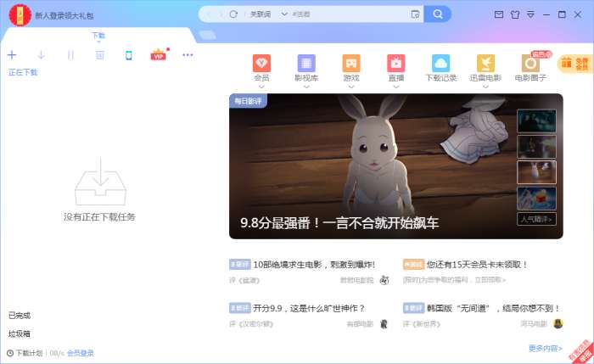Click the pause download icon
Screen dimensions: 594x364
70,55
